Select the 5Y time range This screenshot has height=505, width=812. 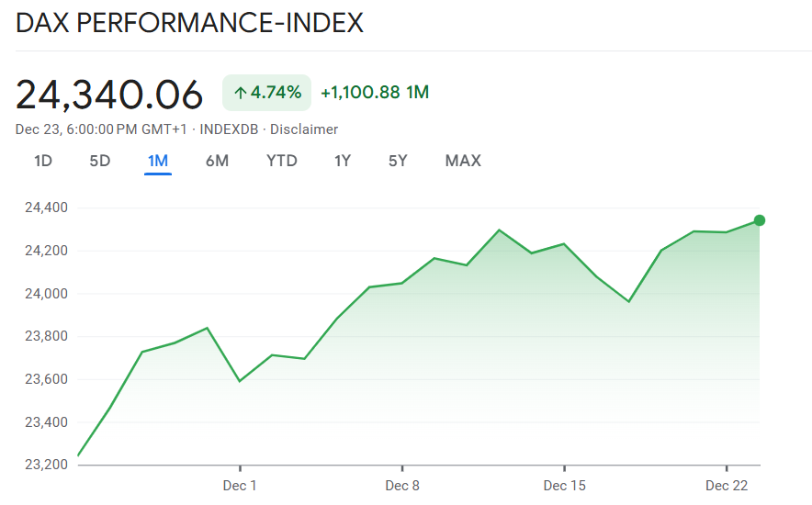point(398,161)
